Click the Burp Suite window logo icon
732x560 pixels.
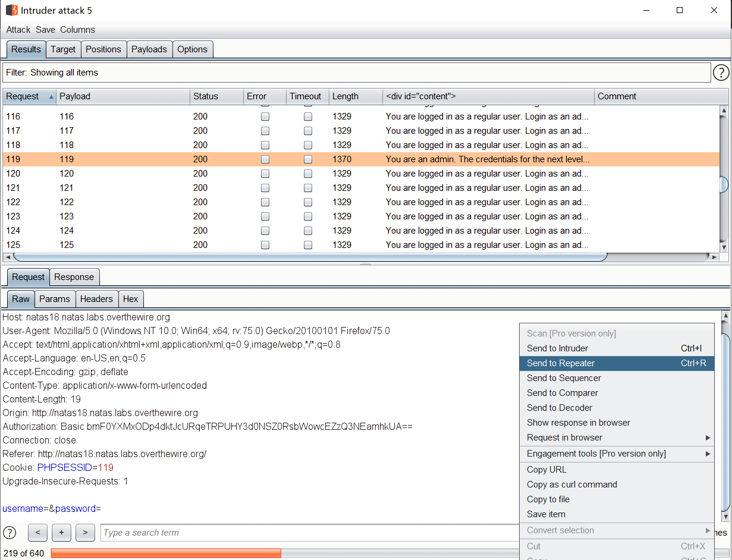[12, 10]
